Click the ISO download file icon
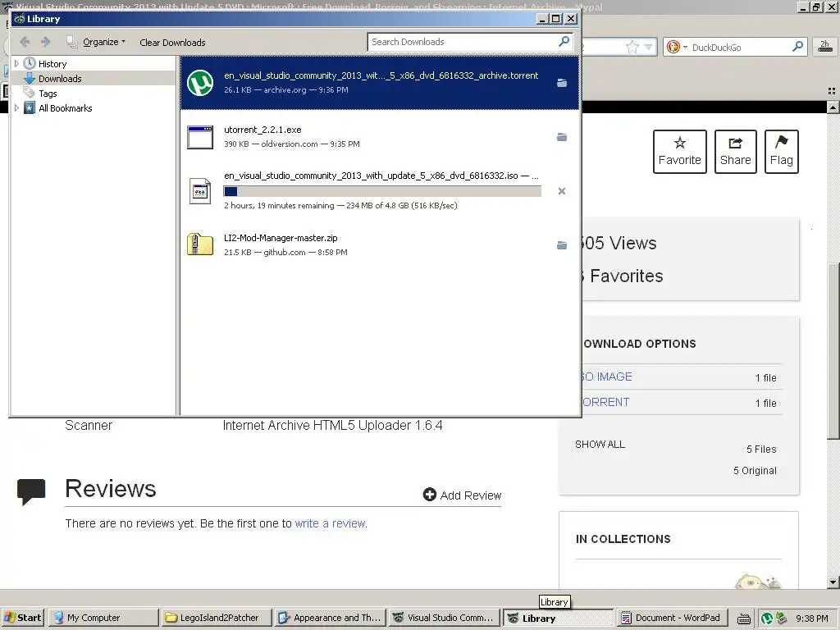840x630 pixels. click(200, 191)
